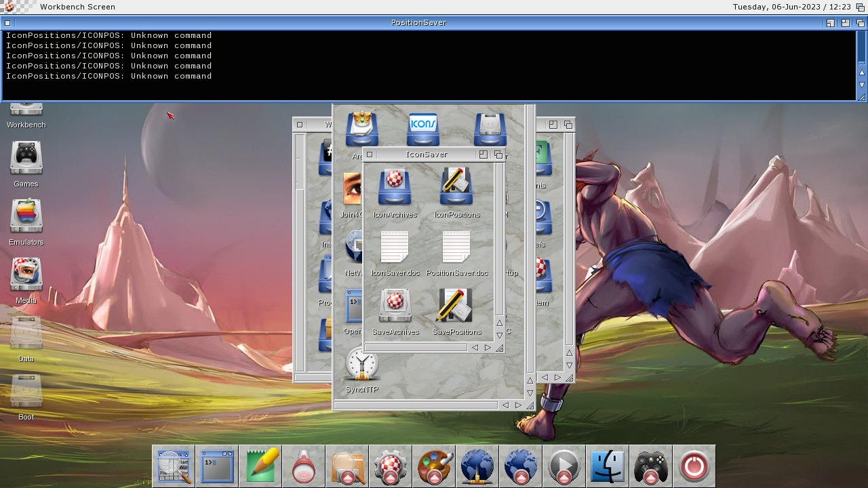Open the IconArchives drawer in IconSaver
Viewport: 868px width, 488px height.
coord(395,187)
